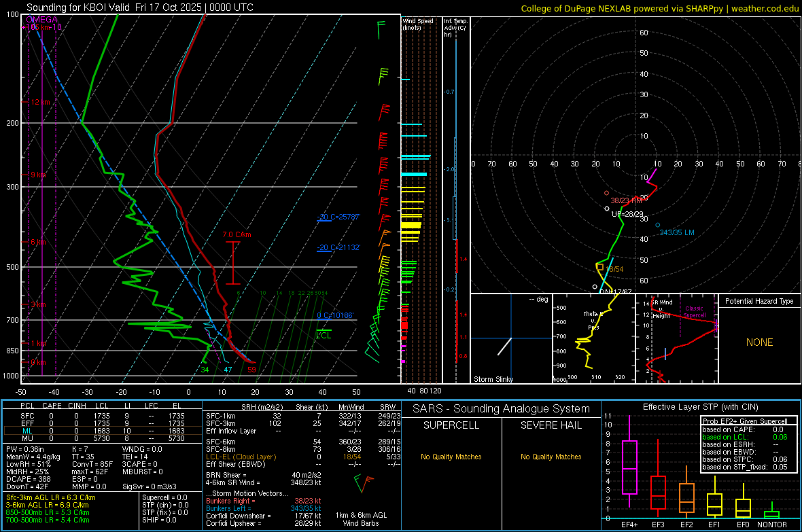Click the -30 C=25787' level label
The width and height of the screenshot is (802, 532).
point(338,217)
